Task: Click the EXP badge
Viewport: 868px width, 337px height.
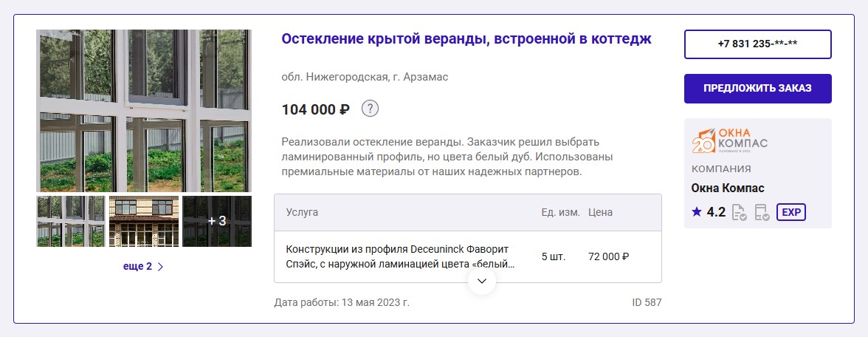Action: (x=791, y=212)
